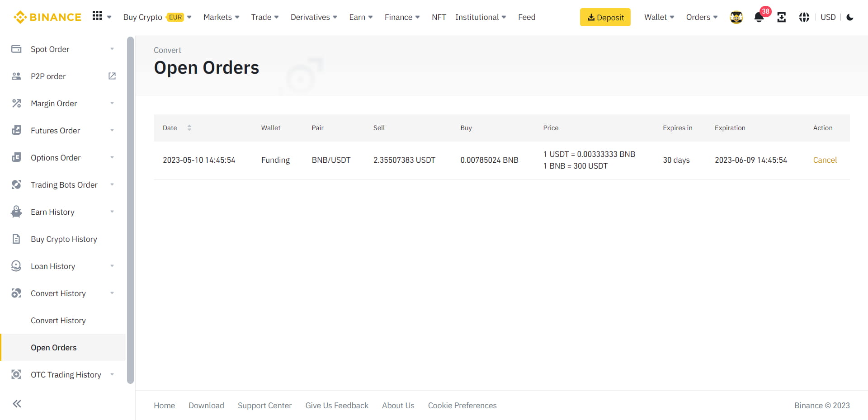Click the Futures Order icon

point(16,130)
